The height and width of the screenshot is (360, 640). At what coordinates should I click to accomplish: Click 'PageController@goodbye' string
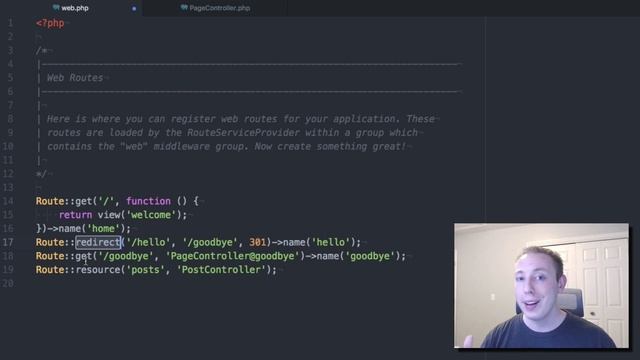(x=232, y=256)
